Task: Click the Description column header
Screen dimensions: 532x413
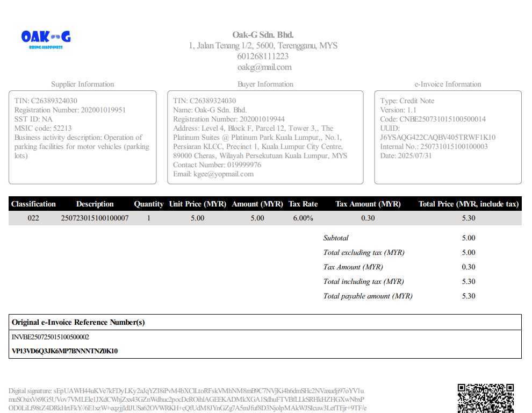Action: (95, 204)
